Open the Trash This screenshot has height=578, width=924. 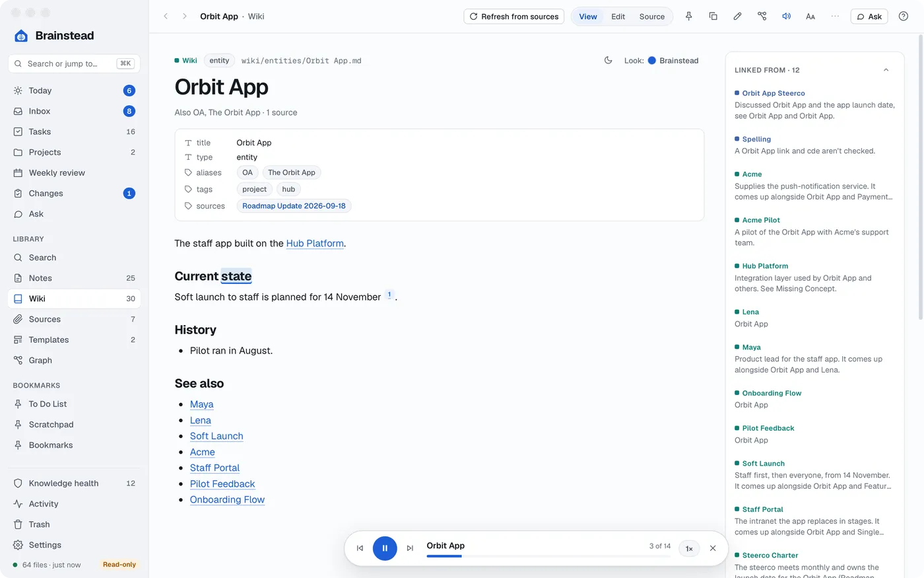(74, 524)
